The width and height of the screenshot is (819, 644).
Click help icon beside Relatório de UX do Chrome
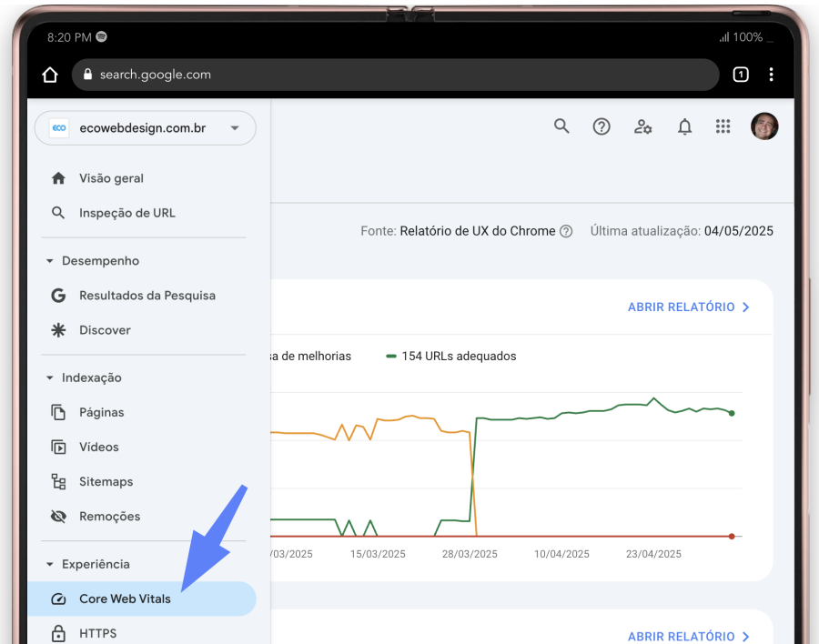tap(566, 231)
